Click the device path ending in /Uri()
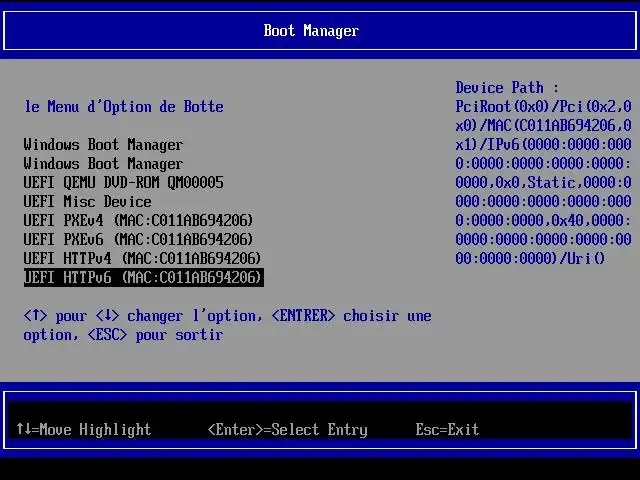 pyautogui.click(x=530, y=258)
